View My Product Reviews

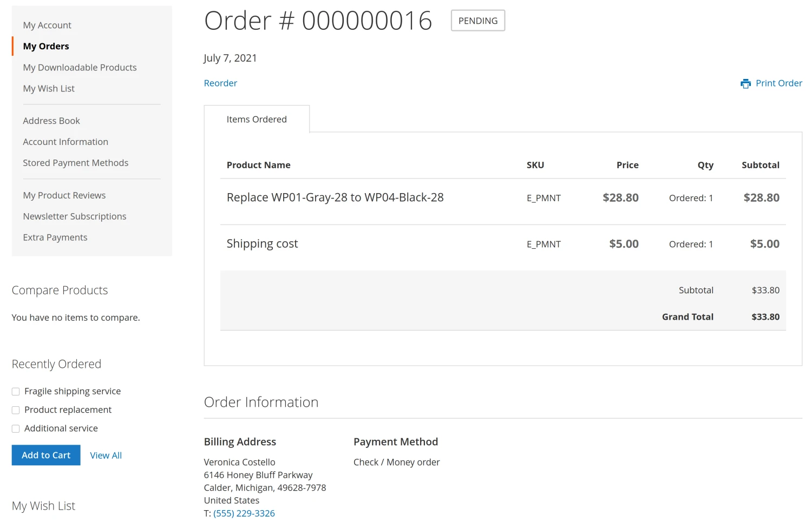pyautogui.click(x=64, y=195)
